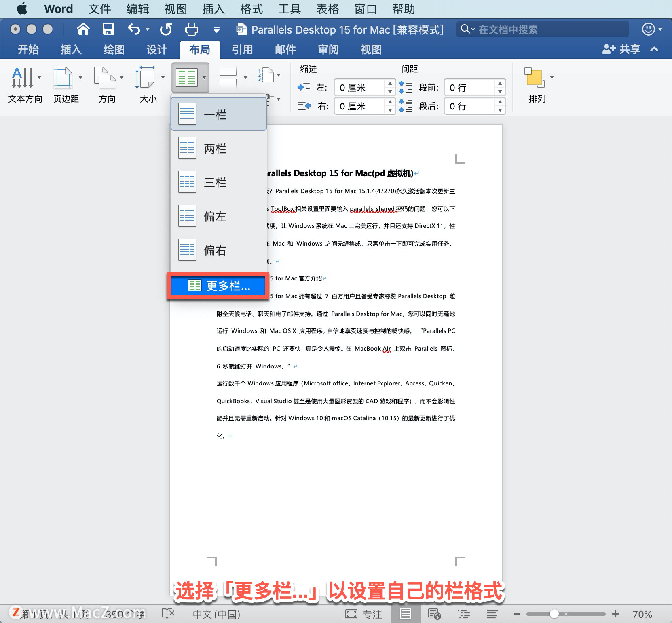Enable 专注 focus mode

pyautogui.click(x=363, y=614)
